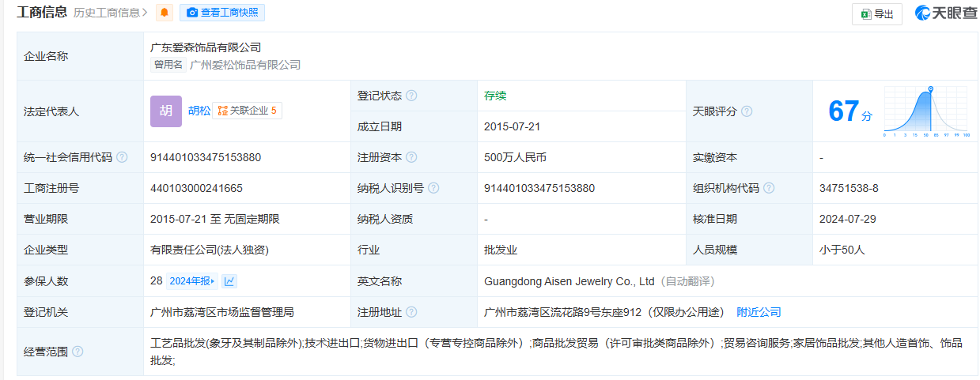Open 附近公司 nearby companies link
Viewport: 980px width, 380px height.
tap(759, 312)
